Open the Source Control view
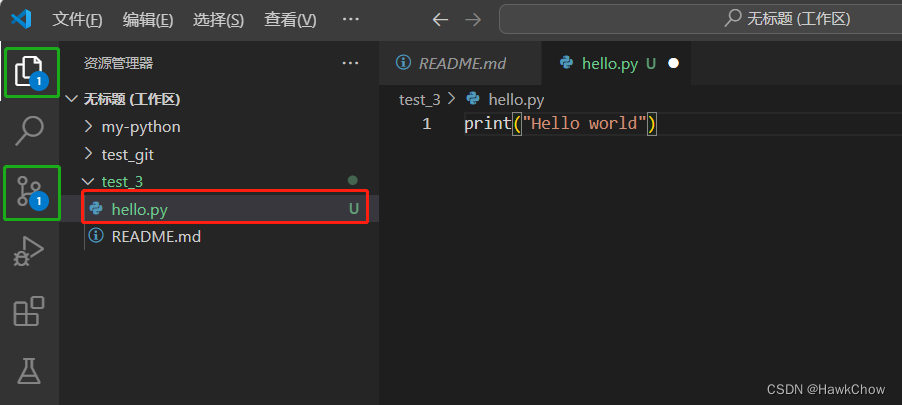Image resolution: width=902 pixels, height=405 pixels. pyautogui.click(x=31, y=190)
